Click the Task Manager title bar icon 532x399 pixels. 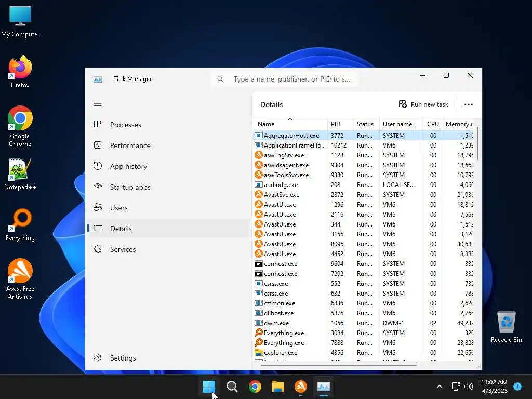(98, 79)
